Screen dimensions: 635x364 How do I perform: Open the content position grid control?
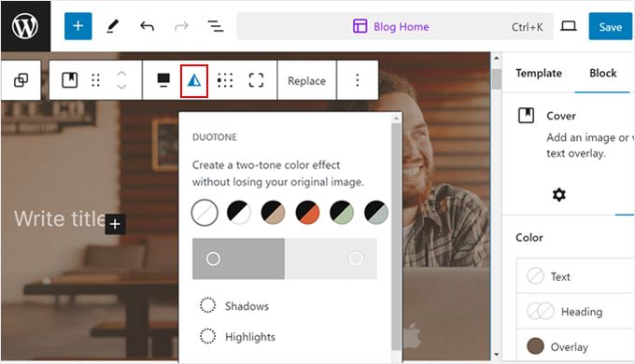coord(225,80)
